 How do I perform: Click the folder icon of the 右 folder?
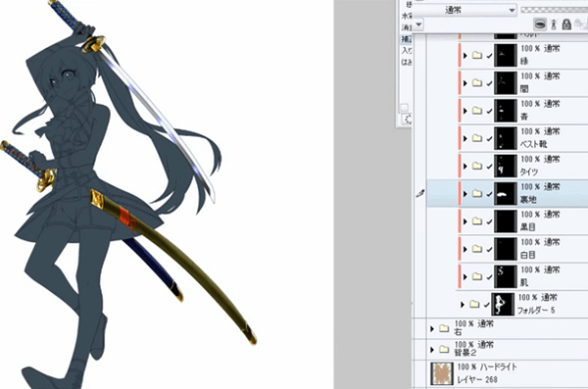click(444, 328)
